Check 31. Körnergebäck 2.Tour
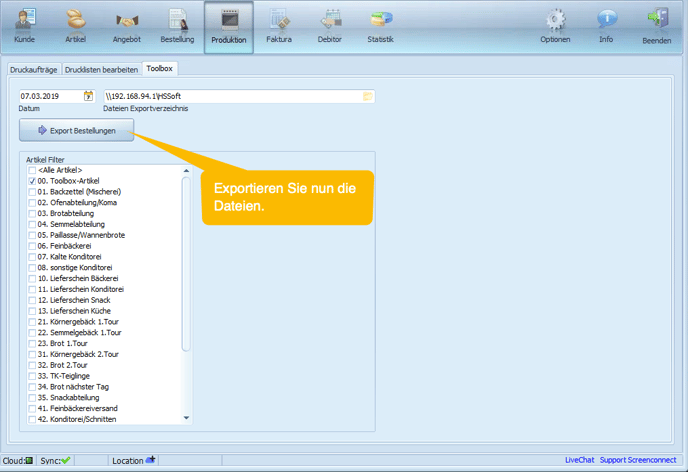Viewport: 688px width, 472px height. point(32,354)
